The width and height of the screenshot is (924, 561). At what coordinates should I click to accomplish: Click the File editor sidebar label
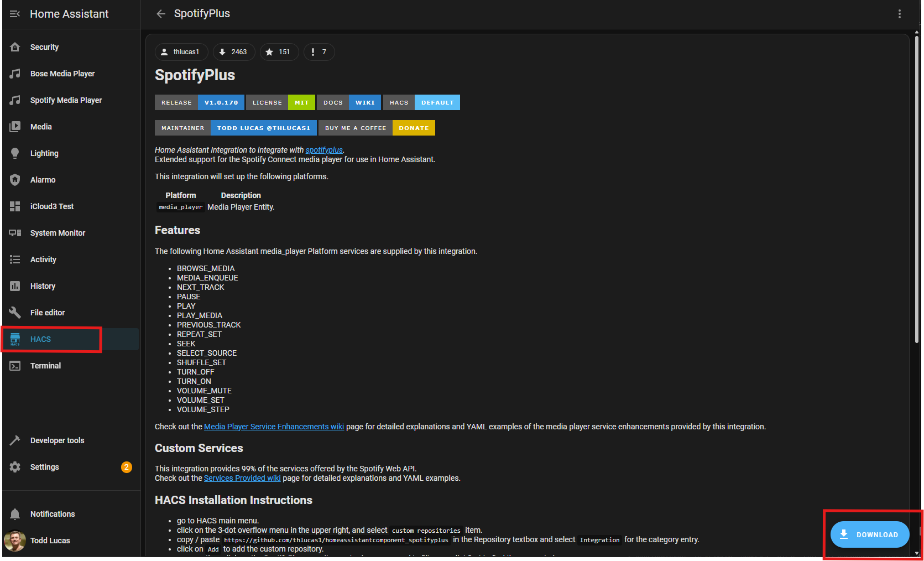[x=48, y=313]
